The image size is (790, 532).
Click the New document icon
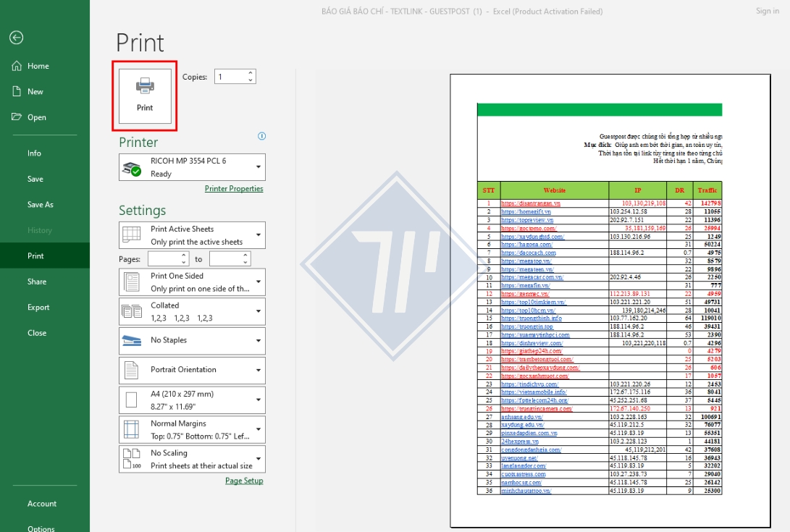point(17,91)
